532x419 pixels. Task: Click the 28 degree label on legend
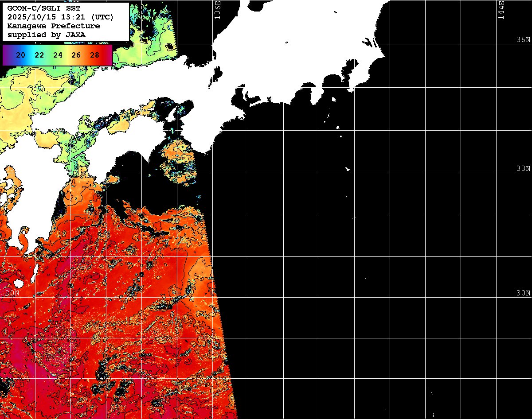point(94,55)
